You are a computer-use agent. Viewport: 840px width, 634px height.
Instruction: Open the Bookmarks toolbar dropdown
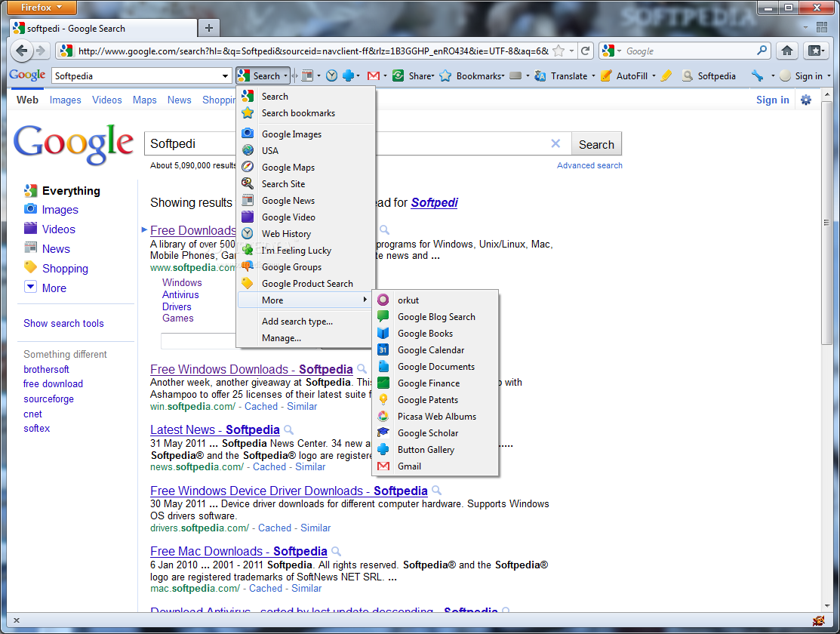tap(503, 76)
